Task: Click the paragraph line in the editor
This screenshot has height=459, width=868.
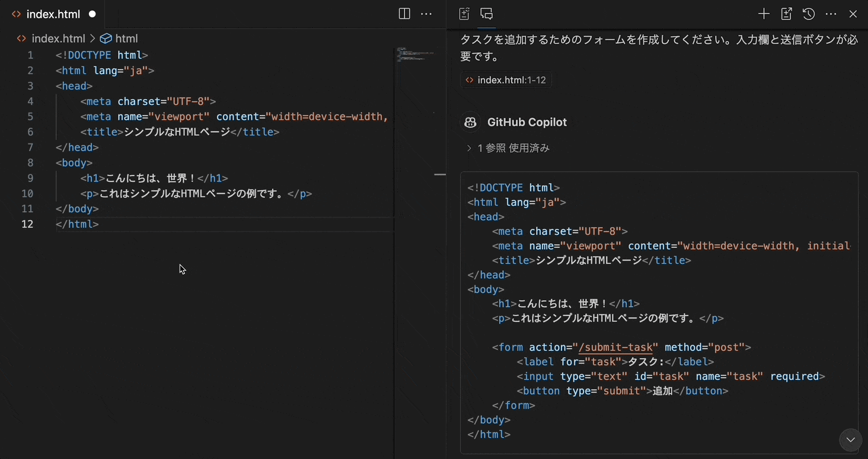Action: click(x=196, y=194)
